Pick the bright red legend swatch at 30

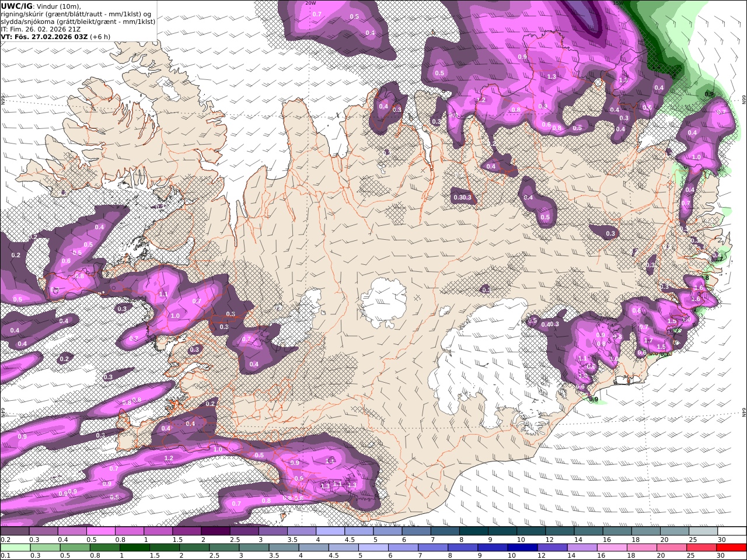731,548
